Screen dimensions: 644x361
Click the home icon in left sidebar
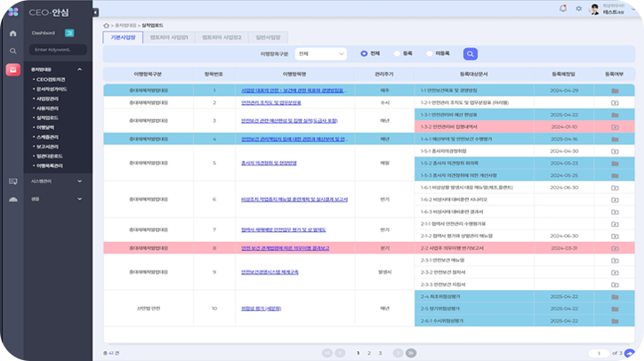point(12,33)
